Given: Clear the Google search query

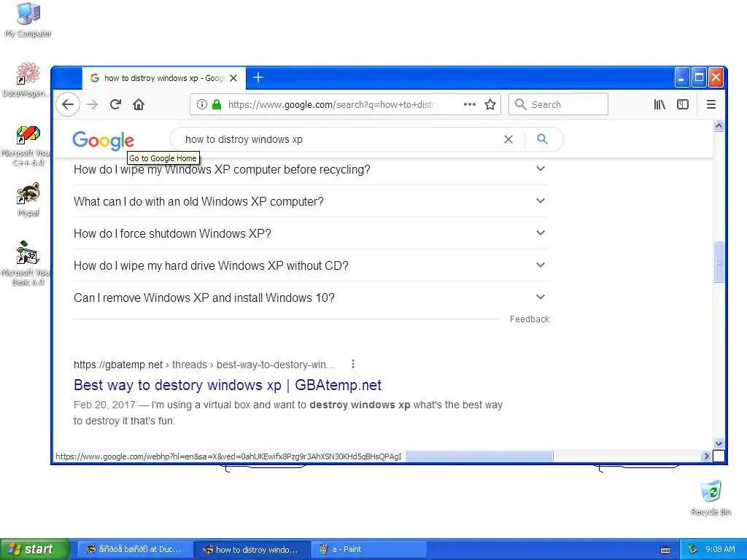Looking at the screenshot, I should [508, 139].
